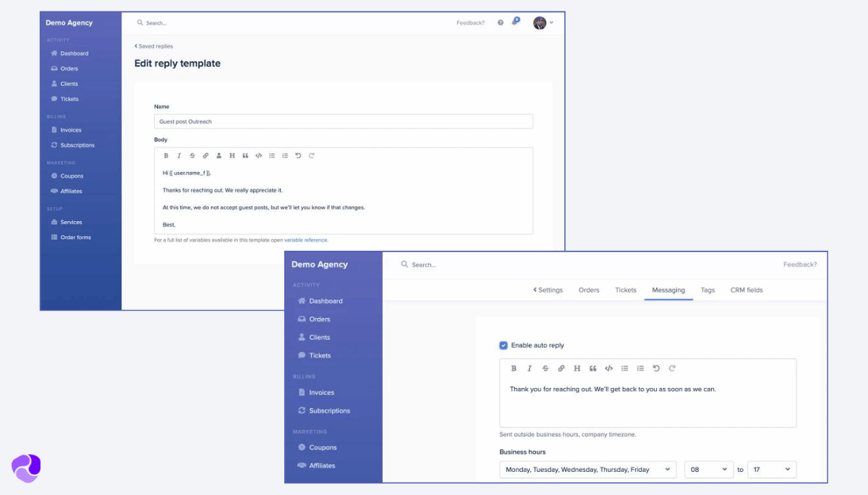The image size is (868, 495).
Task: Switch to the CRM fields settings tab
Action: (746, 290)
